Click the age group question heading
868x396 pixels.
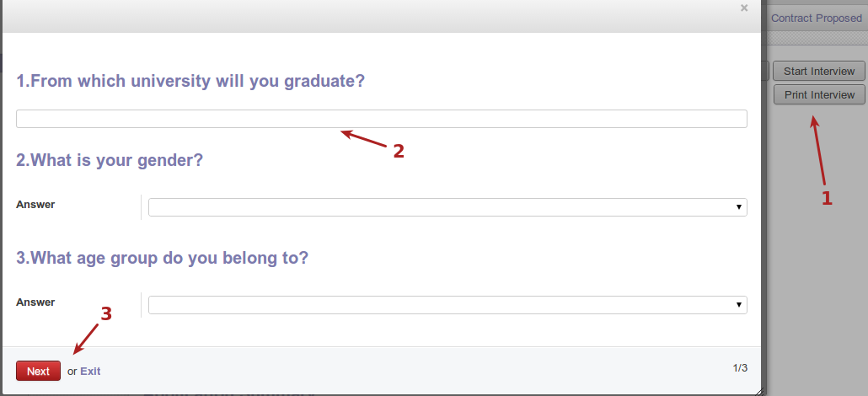coord(162,258)
